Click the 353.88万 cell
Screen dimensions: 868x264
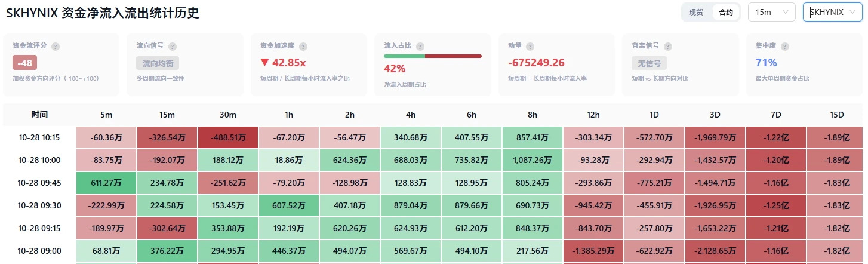pyautogui.click(x=228, y=228)
